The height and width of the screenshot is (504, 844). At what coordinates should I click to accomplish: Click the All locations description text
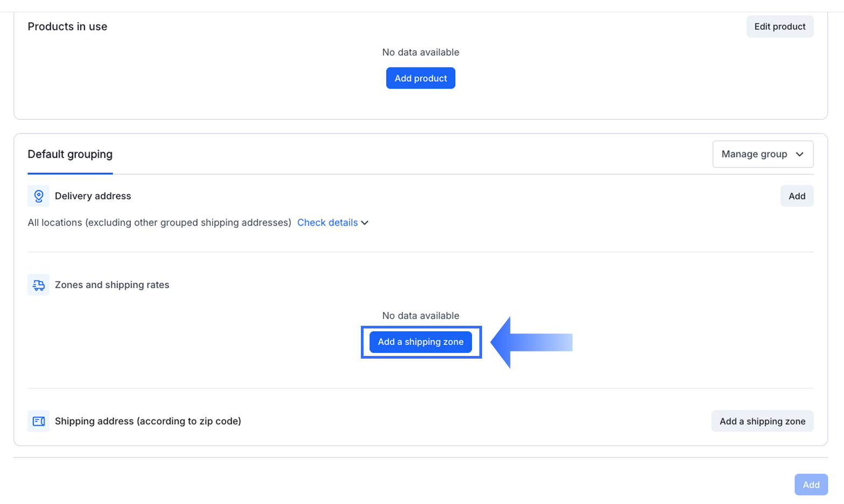pyautogui.click(x=159, y=223)
